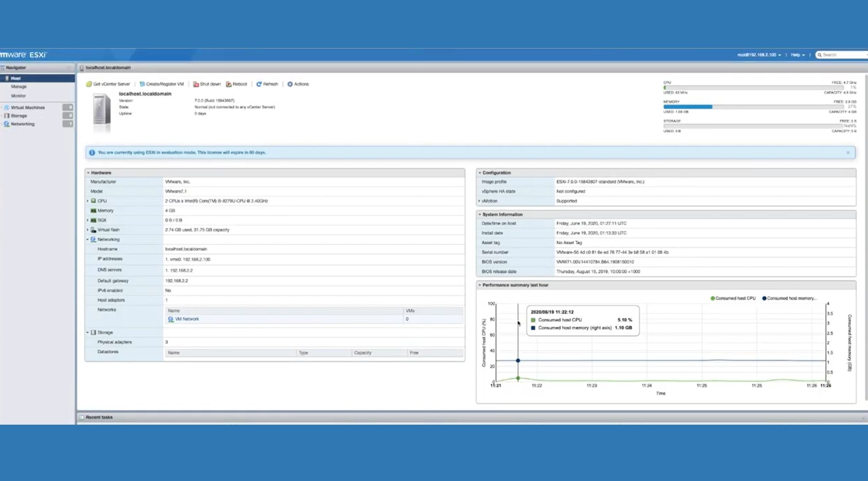The image size is (868, 481).
Task: Click the Recent tasks panel icon
Action: 81,417
